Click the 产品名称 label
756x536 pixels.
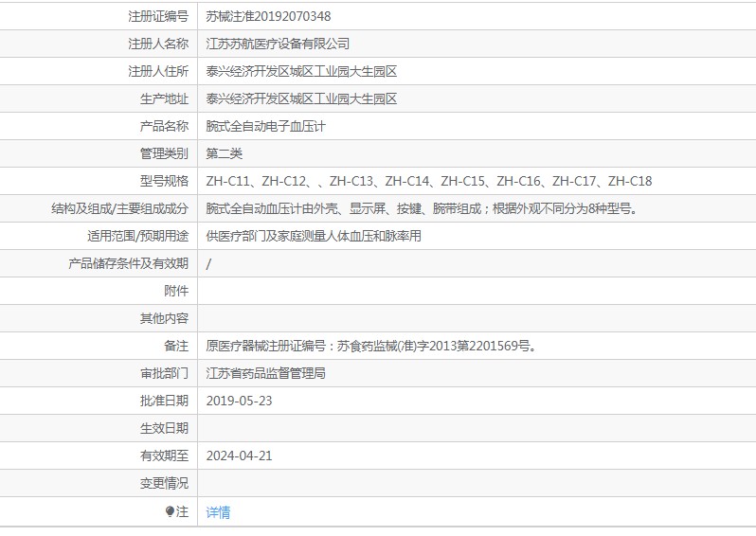(164, 126)
